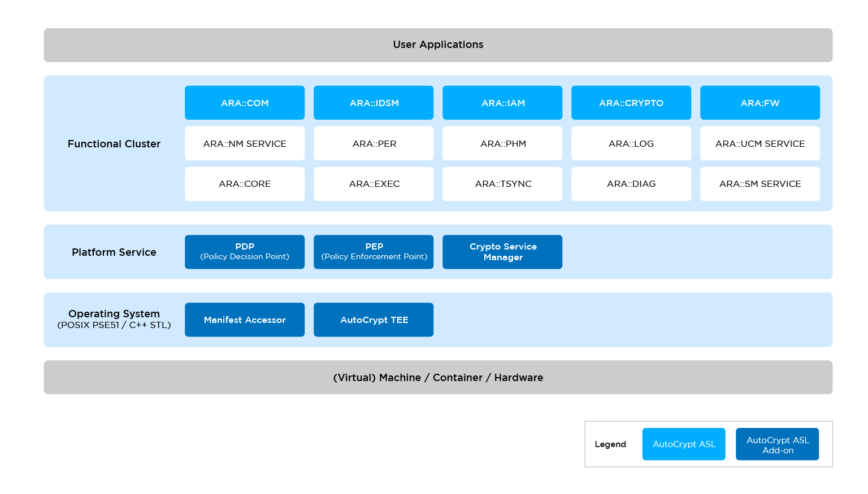This screenshot has width=868, height=494.
Task: Click the Operating System label
Action: (114, 314)
